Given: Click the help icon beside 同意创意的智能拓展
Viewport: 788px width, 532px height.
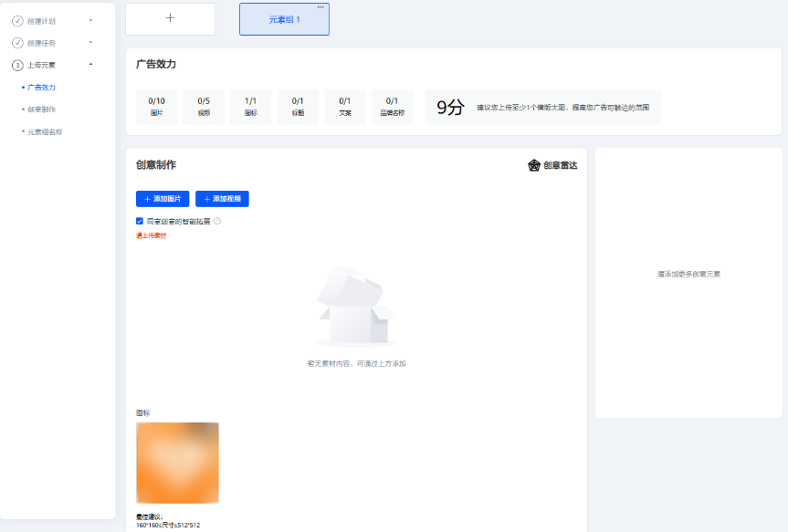Looking at the screenshot, I should pyautogui.click(x=217, y=221).
